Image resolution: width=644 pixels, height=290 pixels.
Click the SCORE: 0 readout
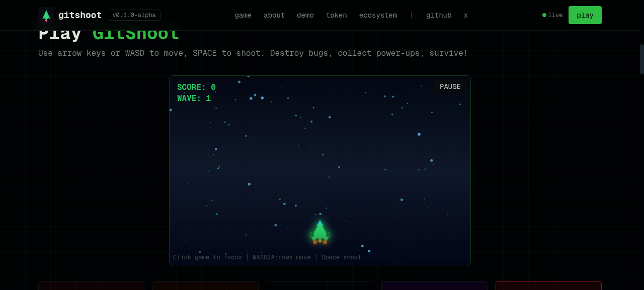tap(196, 87)
